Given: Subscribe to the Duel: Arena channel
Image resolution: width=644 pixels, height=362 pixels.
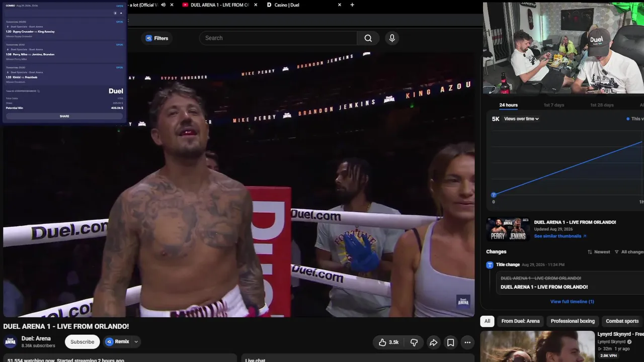Looking at the screenshot, I should 82,342.
